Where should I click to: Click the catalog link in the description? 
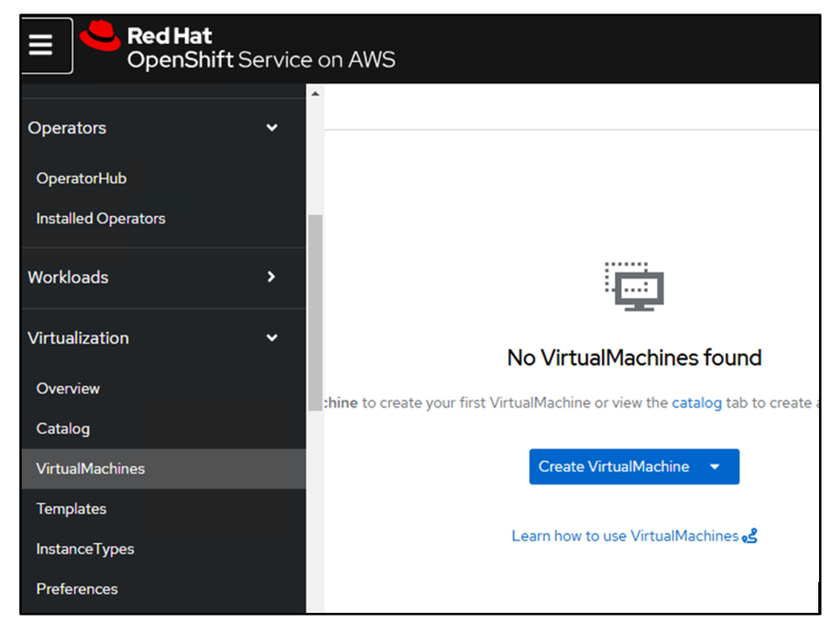(x=696, y=403)
